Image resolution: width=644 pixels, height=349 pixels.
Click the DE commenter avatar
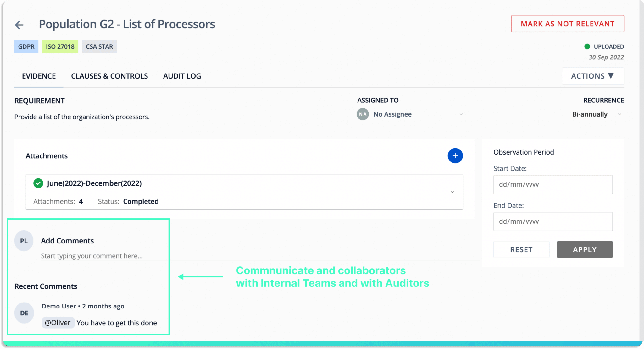(x=24, y=313)
